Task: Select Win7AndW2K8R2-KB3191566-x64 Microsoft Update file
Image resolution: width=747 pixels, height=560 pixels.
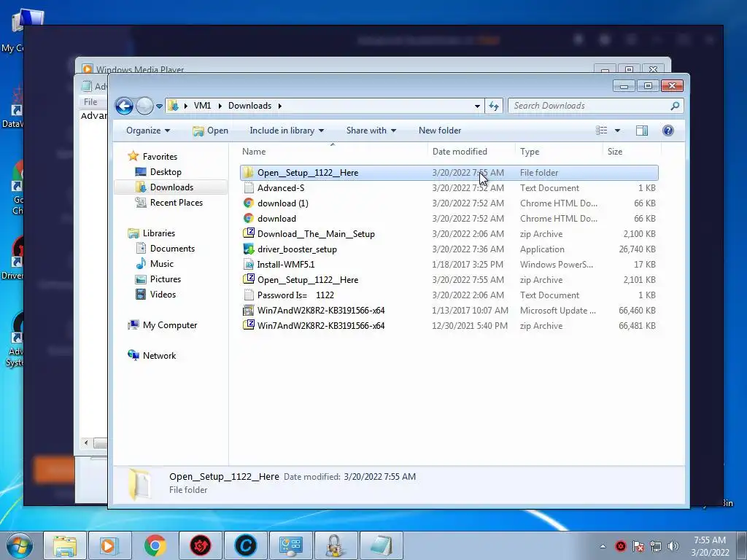Action: pyautogui.click(x=449, y=311)
